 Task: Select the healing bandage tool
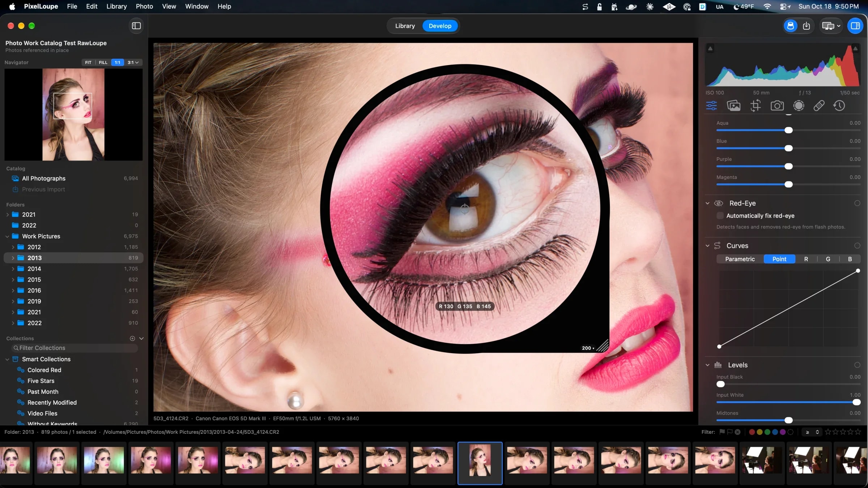(x=819, y=106)
